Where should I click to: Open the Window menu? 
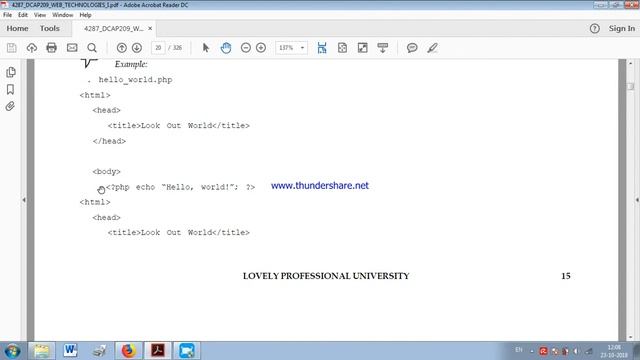62,15
